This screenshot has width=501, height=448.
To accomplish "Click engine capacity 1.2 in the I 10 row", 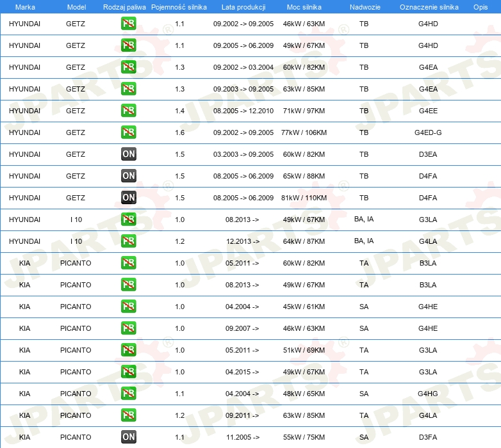I will pyautogui.click(x=179, y=241).
